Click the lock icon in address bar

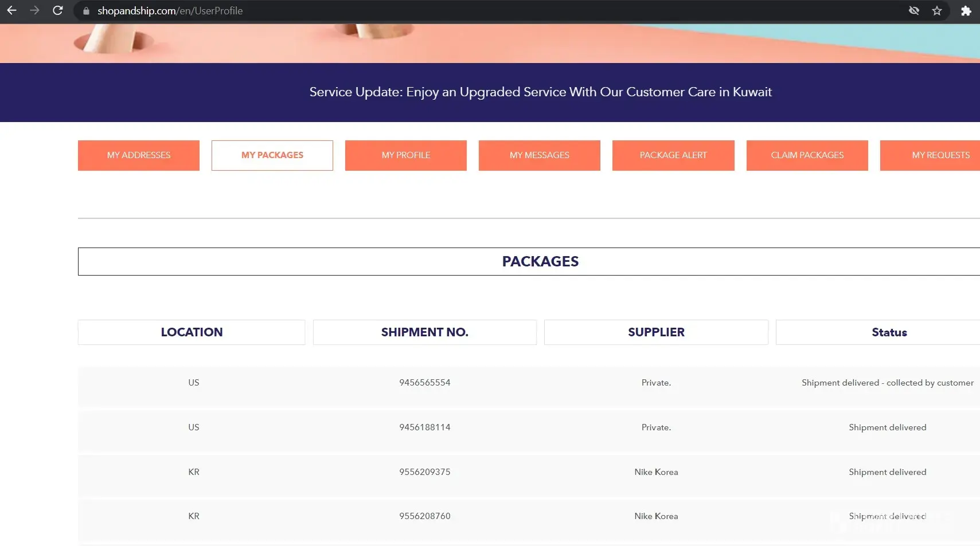(x=86, y=11)
